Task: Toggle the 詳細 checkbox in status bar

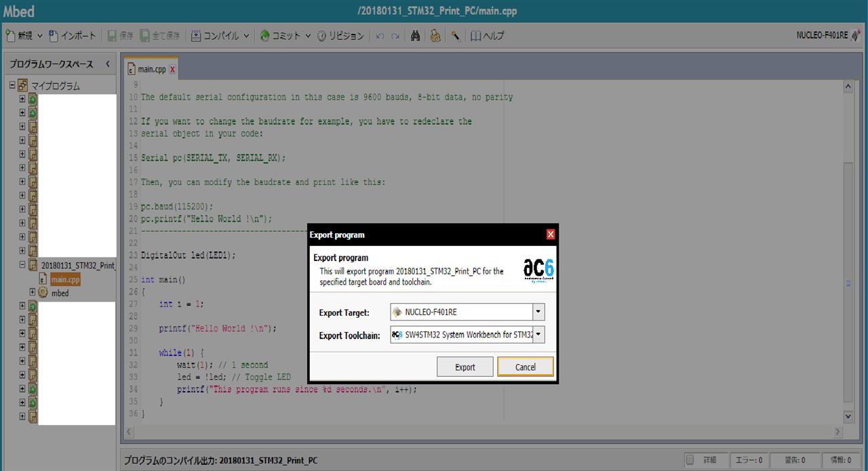Action: coord(690,460)
